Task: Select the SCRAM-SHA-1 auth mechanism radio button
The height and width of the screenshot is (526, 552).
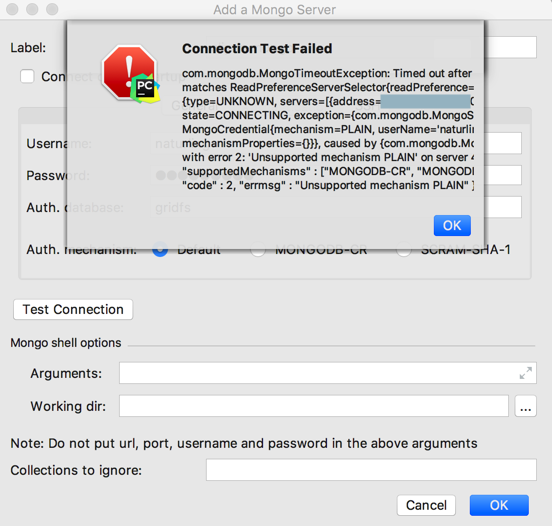Action: pyautogui.click(x=403, y=250)
